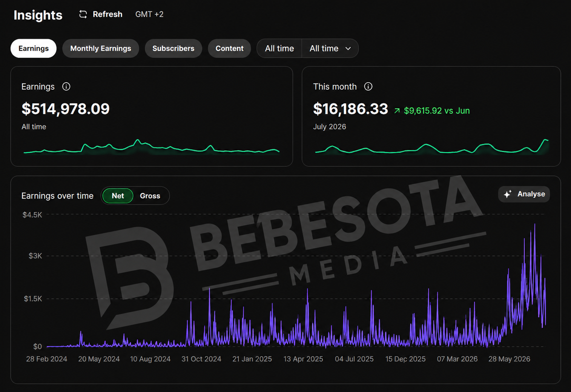The height and width of the screenshot is (392, 571).
Task: Click the 04 Jul 2025 axis date
Action: 354,359
